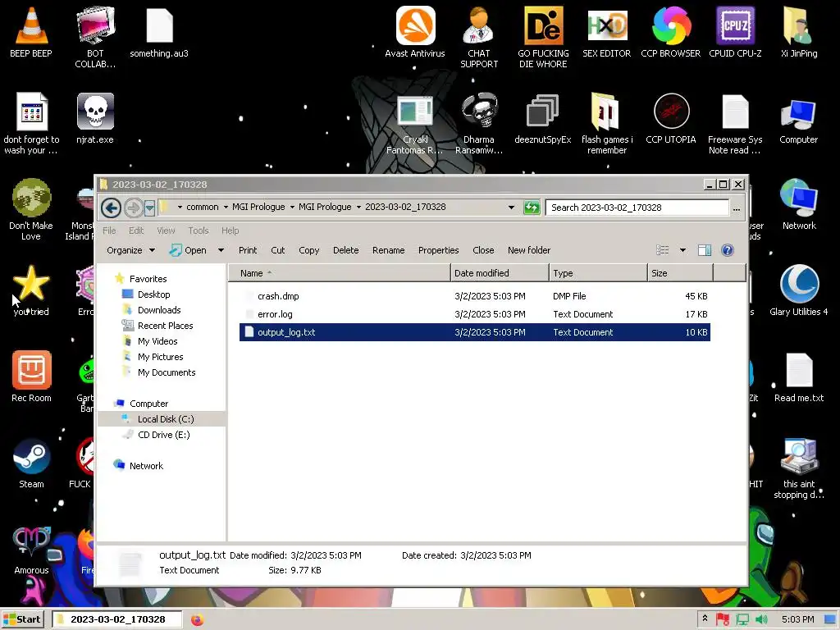The width and height of the screenshot is (840, 630).
Task: Open the Help menu
Action: pos(231,231)
